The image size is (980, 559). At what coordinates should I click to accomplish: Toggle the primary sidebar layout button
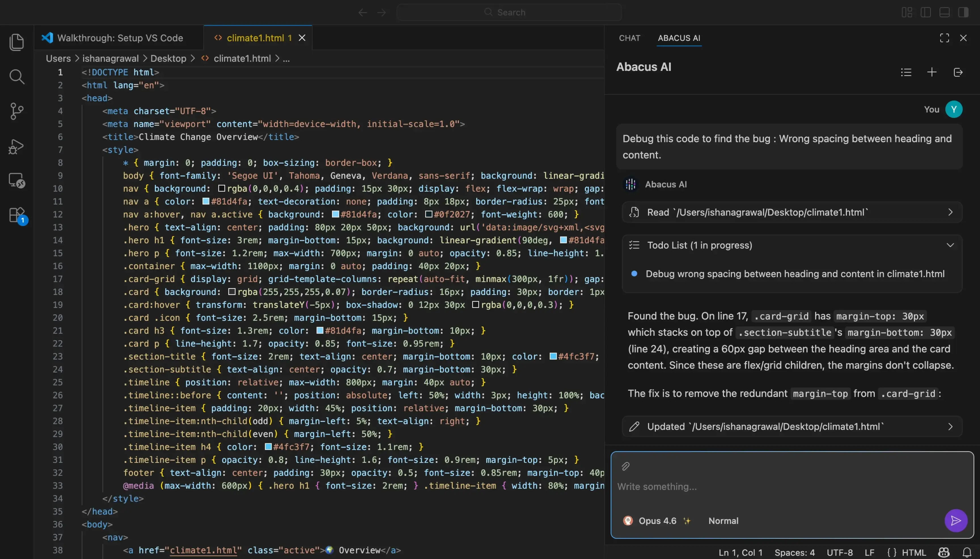tap(926, 12)
